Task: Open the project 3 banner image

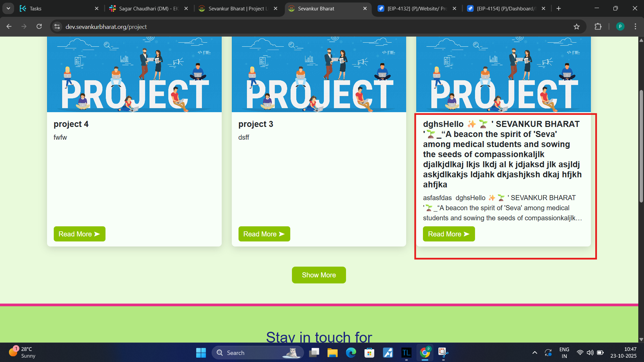Action: click(319, 75)
